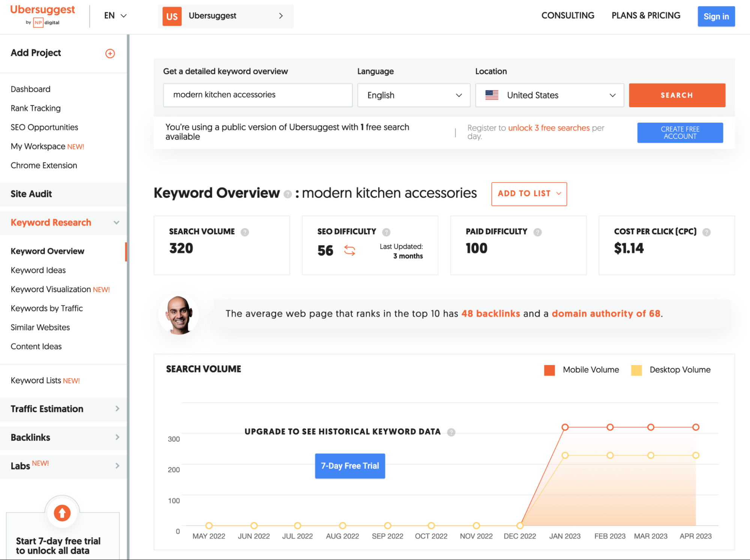Expand the Traffic Estimation section
This screenshot has width=750, height=560.
64,409
